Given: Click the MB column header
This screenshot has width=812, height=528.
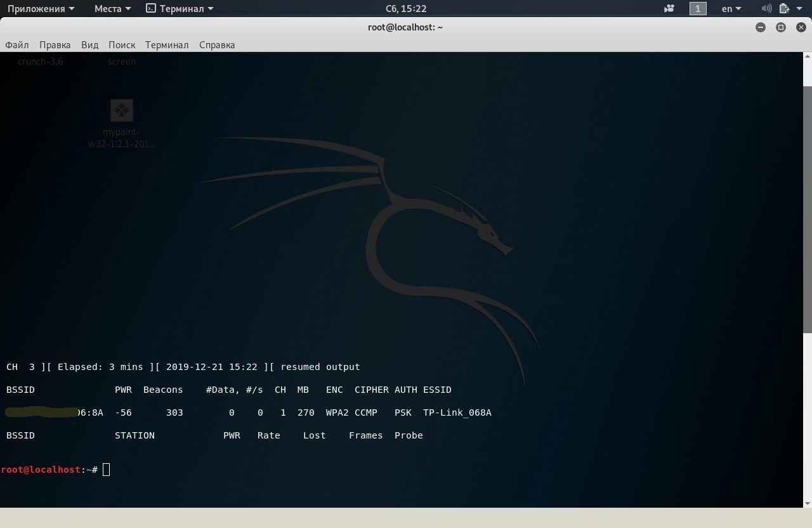Looking at the screenshot, I should 303,390.
